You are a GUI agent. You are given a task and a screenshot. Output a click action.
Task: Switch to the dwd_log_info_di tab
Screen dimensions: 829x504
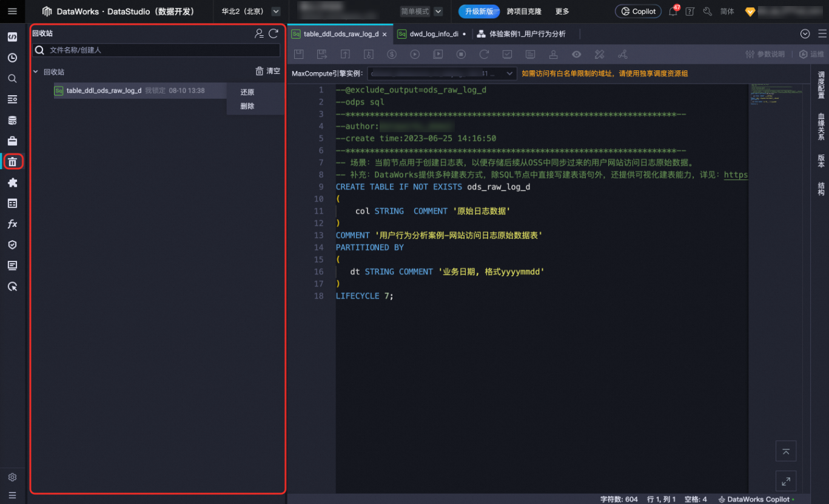[x=432, y=34]
